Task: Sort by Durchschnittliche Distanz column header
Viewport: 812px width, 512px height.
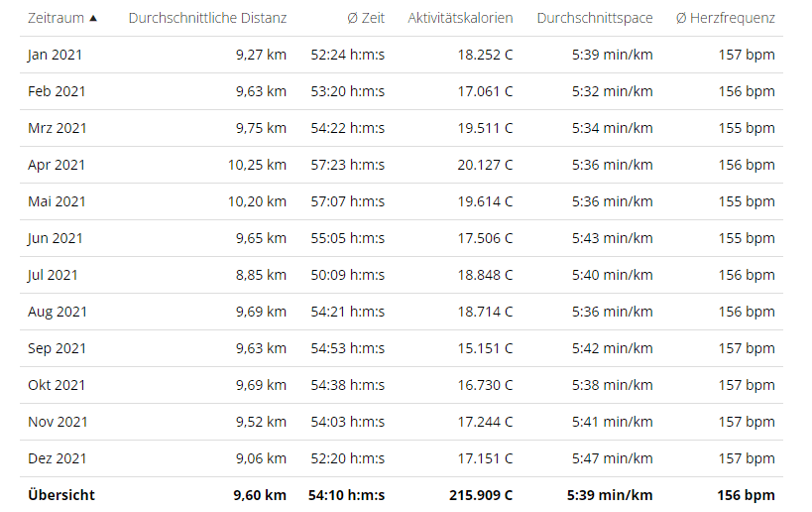Action: [x=207, y=18]
